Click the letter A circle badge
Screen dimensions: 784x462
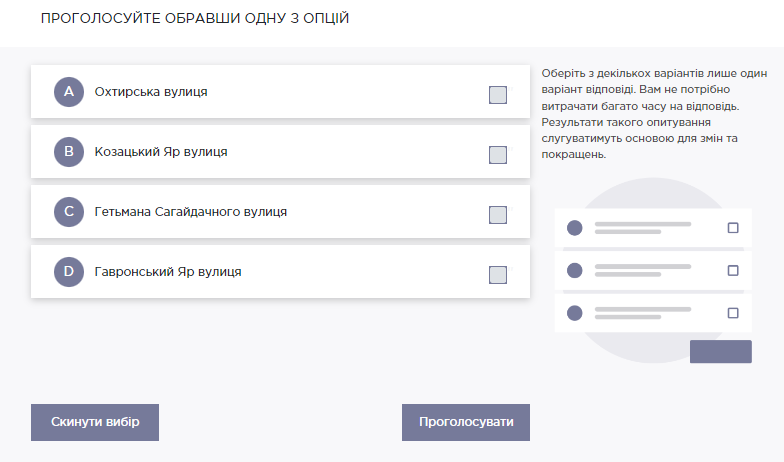tap(69, 92)
